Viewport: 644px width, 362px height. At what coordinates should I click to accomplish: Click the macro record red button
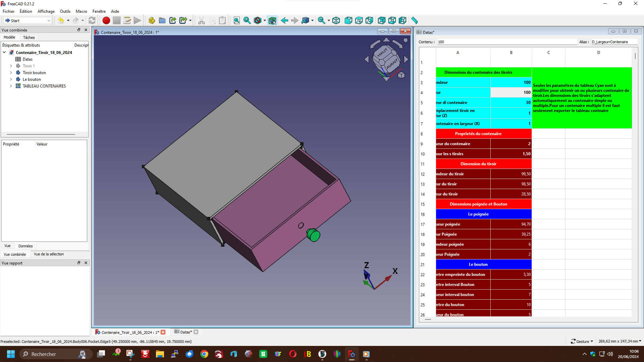pos(106,20)
